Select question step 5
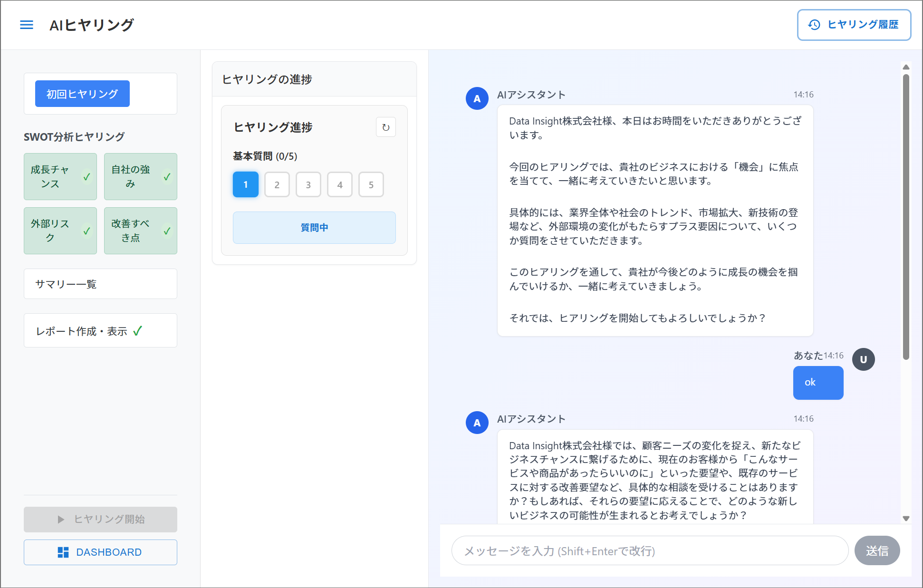The height and width of the screenshot is (588, 923). coord(371,184)
